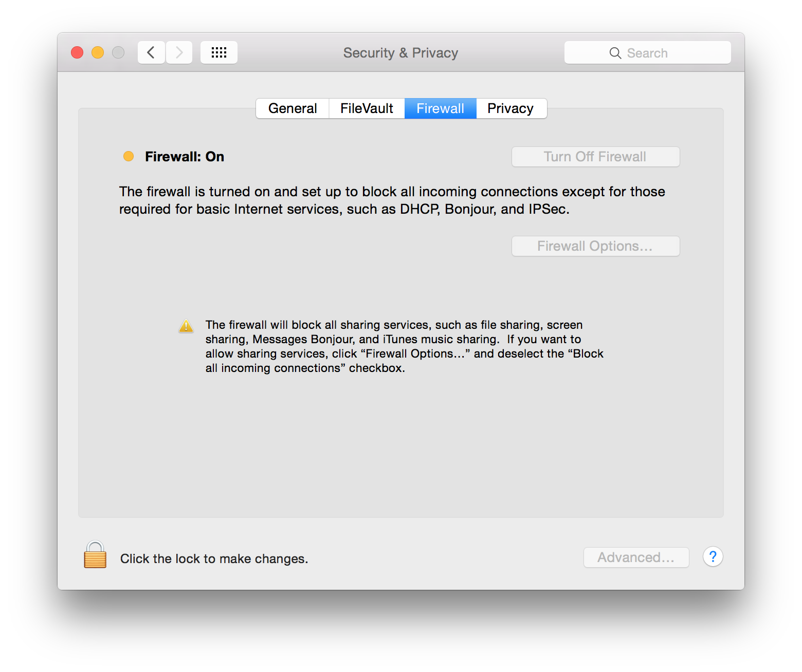Minimize the window with the yellow button
Viewport: 802px width, 672px height.
98,52
